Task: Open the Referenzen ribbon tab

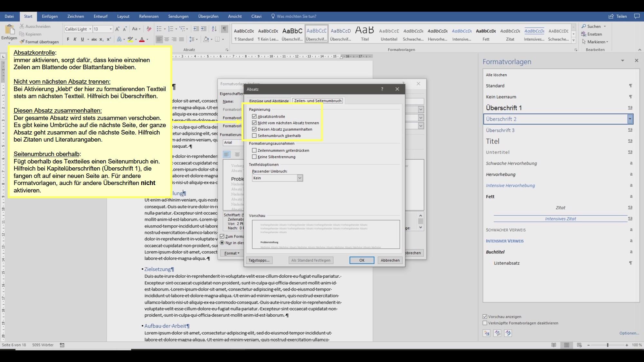Action: point(149,16)
